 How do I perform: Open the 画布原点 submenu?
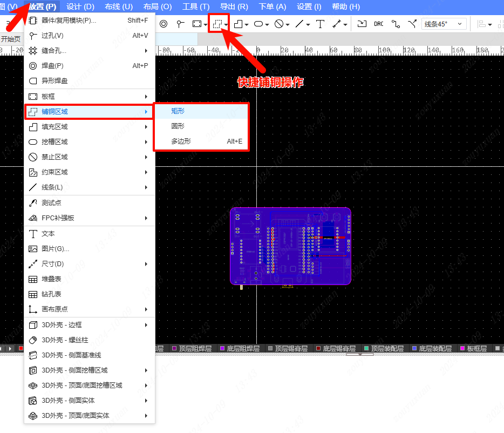(90, 309)
